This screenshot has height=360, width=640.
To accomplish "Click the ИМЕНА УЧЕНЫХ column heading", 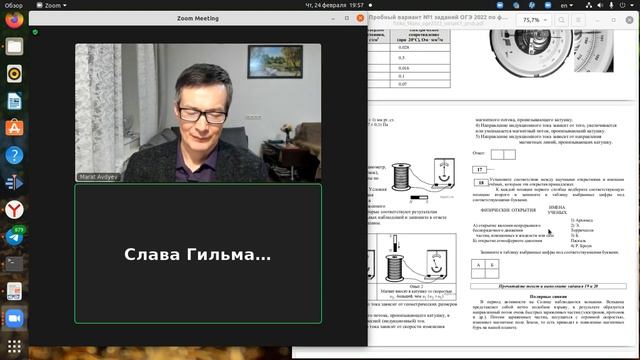I will [x=557, y=210].
